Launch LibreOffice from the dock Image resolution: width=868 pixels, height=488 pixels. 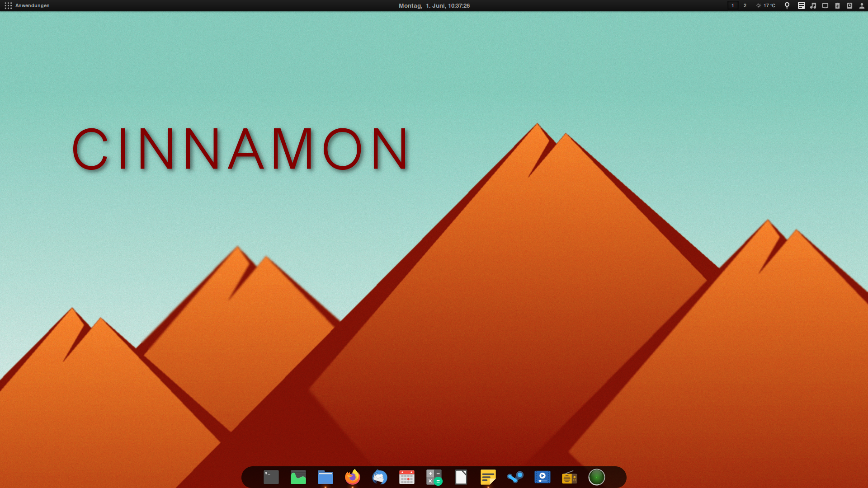click(461, 477)
